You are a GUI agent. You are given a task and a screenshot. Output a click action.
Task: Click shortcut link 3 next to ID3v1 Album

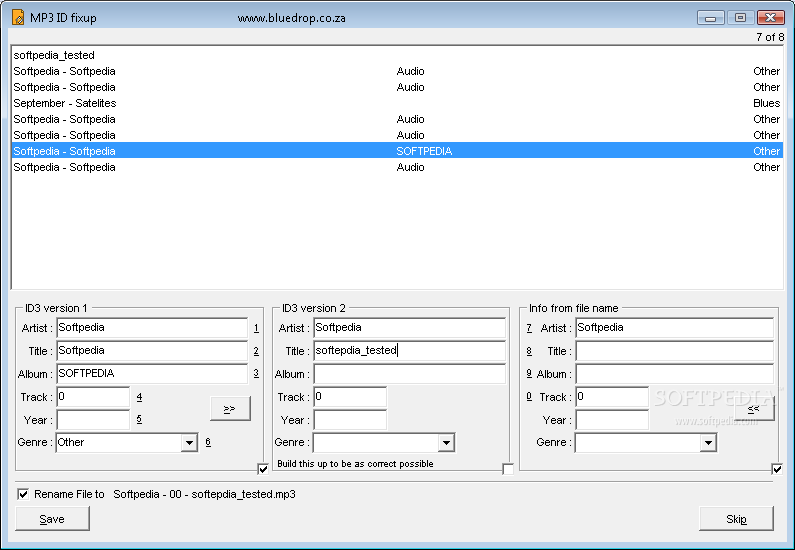[256, 374]
